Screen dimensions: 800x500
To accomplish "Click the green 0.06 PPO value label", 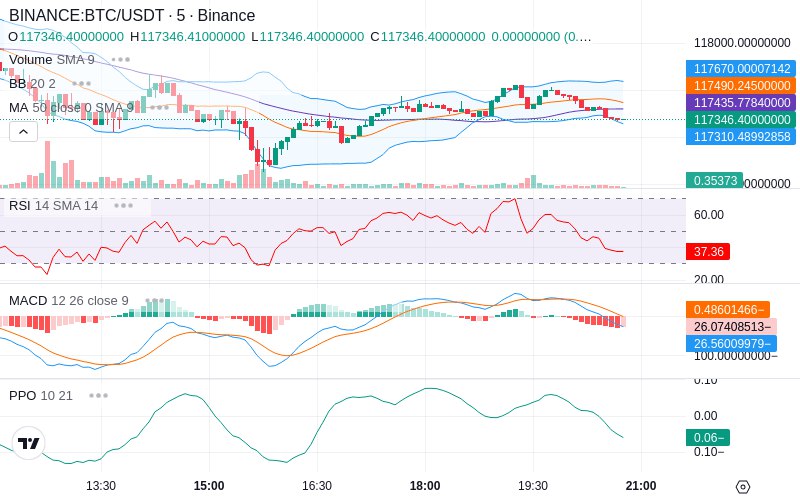I will (x=708, y=438).
